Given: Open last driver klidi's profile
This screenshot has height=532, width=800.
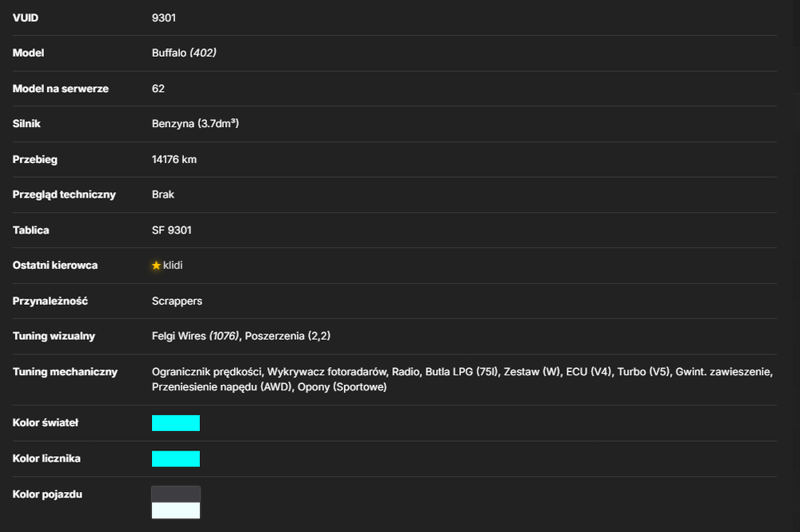Looking at the screenshot, I should click(173, 266).
